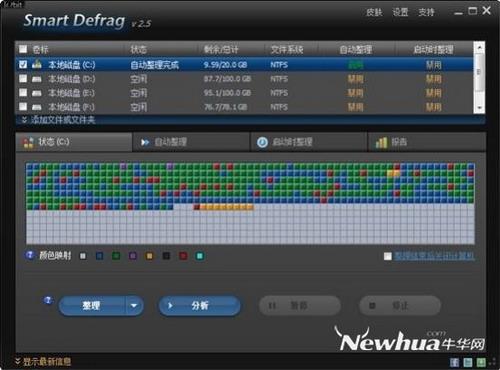The height and width of the screenshot is (370, 500).
Task: Click the red swatch in the color map legend
Action: point(183,256)
